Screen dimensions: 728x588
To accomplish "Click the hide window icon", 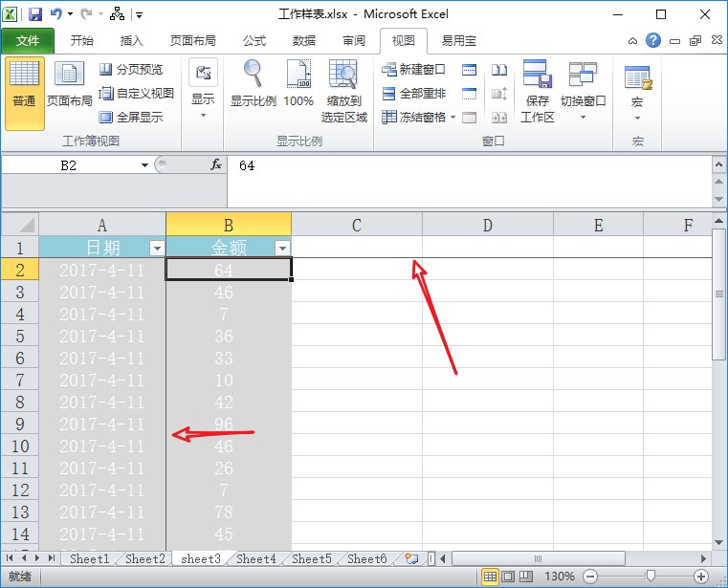I will [469, 94].
